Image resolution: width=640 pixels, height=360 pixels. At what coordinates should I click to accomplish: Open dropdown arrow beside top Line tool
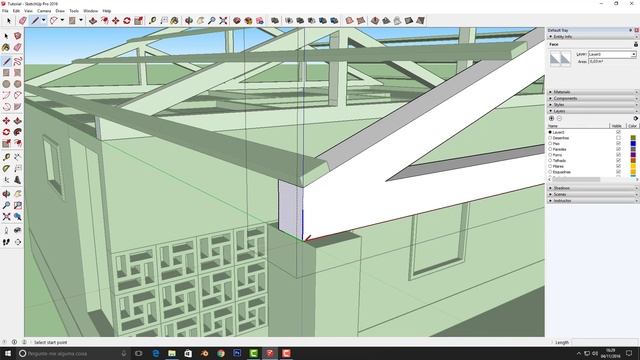tap(43, 20)
